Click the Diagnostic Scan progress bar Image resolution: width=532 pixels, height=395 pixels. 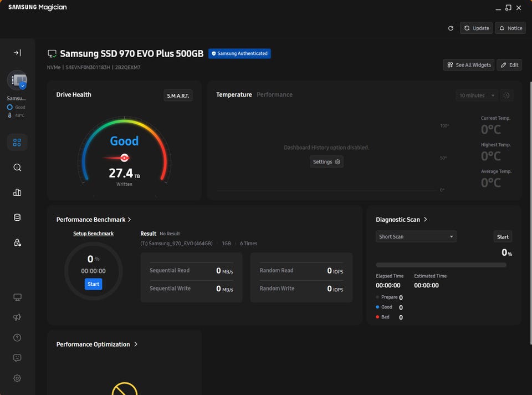(x=441, y=265)
